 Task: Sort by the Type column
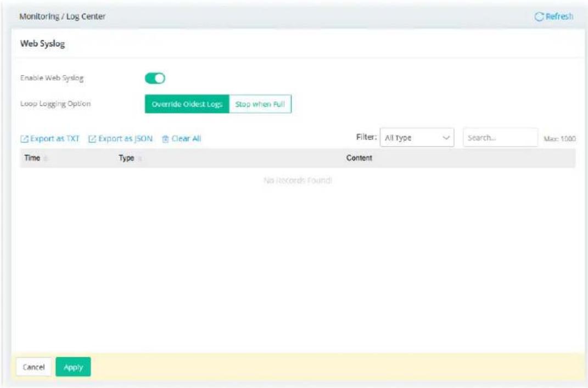point(130,158)
